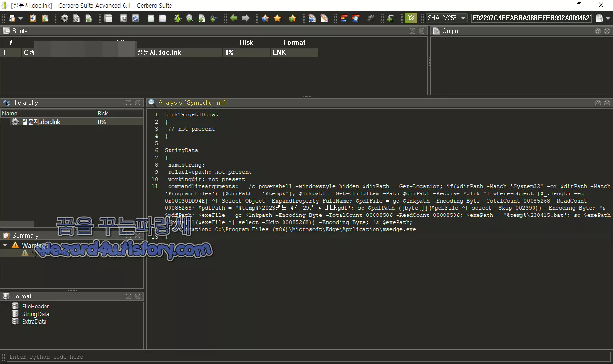Click the Format column header in Roots
Image resolution: width=613 pixels, height=364 pixels.
(294, 42)
